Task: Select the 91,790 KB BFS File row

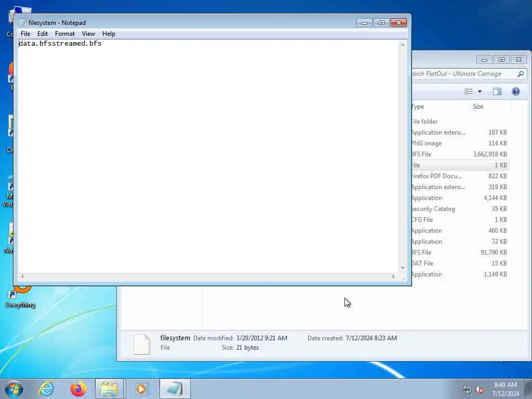Action: 460,252
